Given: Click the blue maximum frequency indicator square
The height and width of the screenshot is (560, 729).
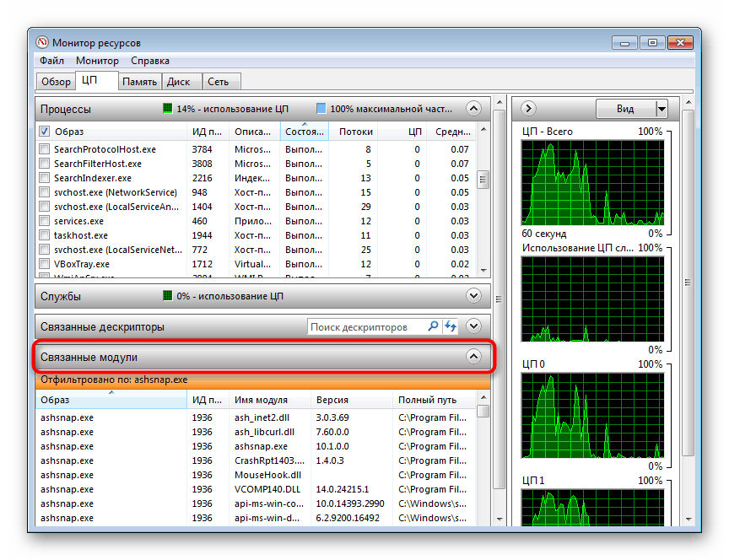Looking at the screenshot, I should pos(321,108).
